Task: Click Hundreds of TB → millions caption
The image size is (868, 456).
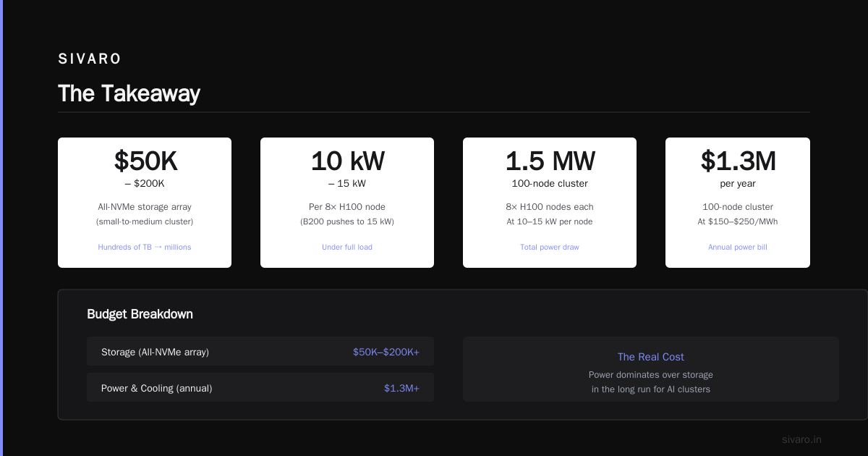Action: coord(145,248)
